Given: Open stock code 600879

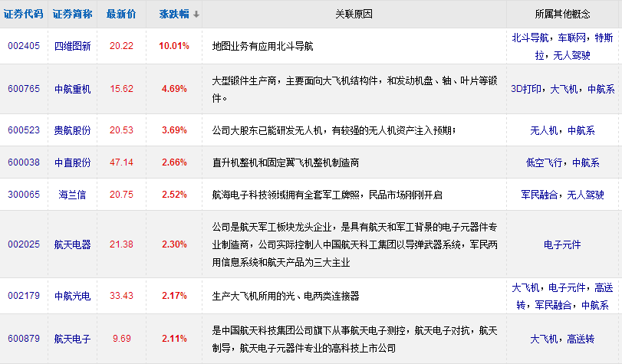Looking at the screenshot, I should [x=24, y=339].
